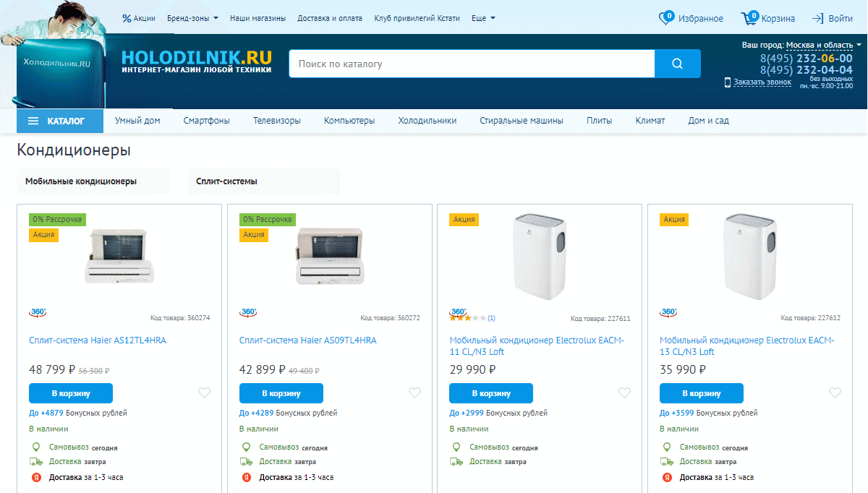Open Избранное favorites heart icon
Image resolution: width=868 pixels, height=493 pixels.
tap(666, 18)
